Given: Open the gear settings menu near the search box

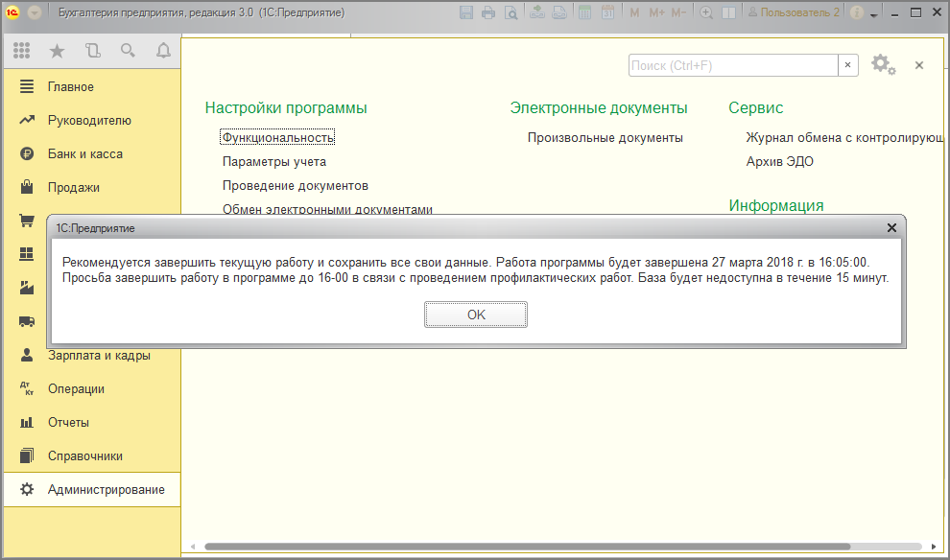Looking at the screenshot, I should (x=882, y=64).
